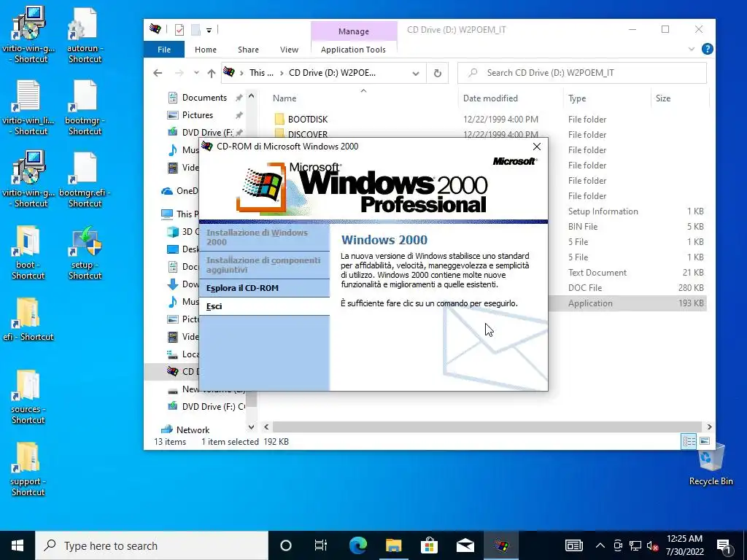This screenshot has width=747, height=560.
Task: Click the Properties quick access toolbar icon
Action: [x=179, y=30]
